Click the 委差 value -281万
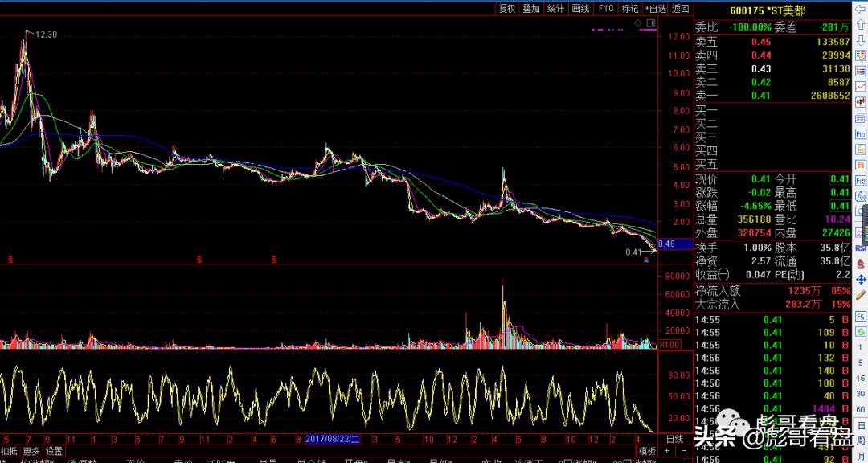 835,27
